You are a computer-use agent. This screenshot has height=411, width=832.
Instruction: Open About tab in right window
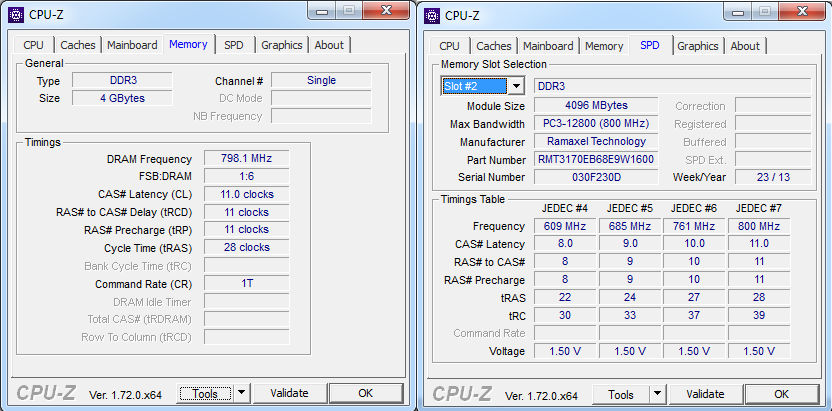click(x=745, y=46)
